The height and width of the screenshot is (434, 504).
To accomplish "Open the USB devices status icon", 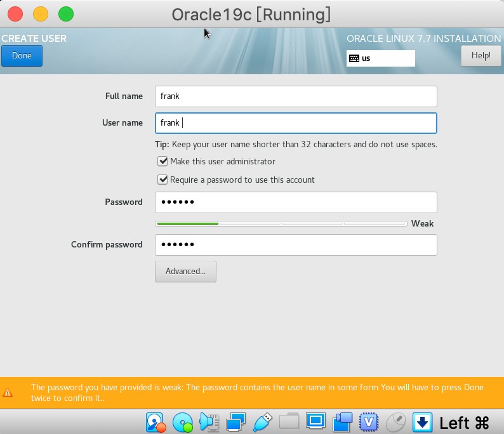I will (x=262, y=422).
